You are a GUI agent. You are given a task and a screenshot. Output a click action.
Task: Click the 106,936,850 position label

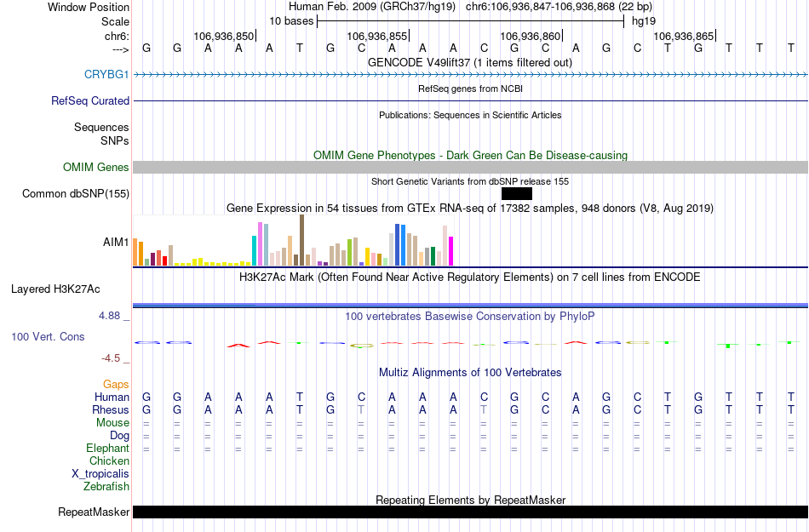(x=224, y=36)
